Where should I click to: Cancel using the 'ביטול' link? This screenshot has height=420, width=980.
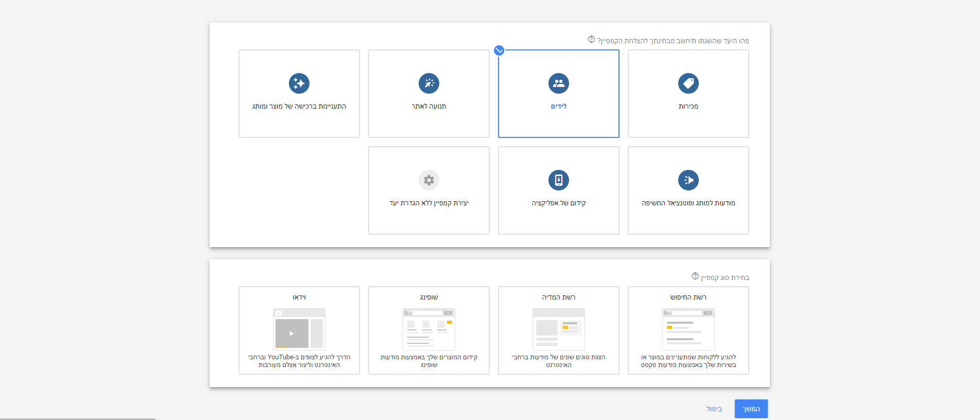pos(714,409)
